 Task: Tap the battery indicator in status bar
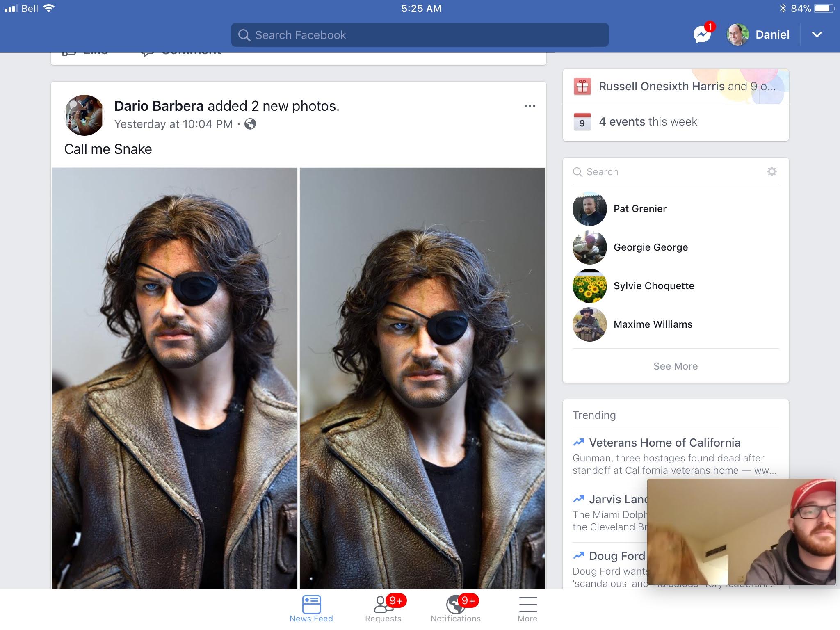click(x=824, y=8)
